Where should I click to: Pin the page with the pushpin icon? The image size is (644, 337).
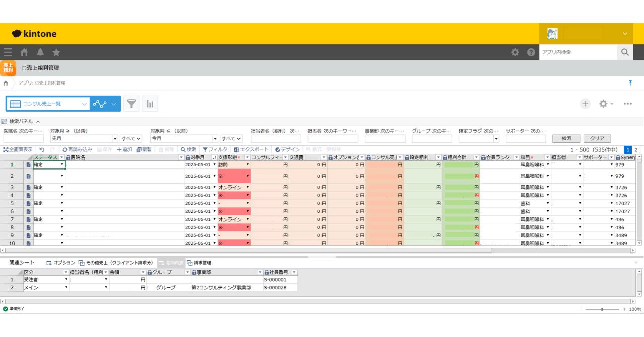point(630,82)
